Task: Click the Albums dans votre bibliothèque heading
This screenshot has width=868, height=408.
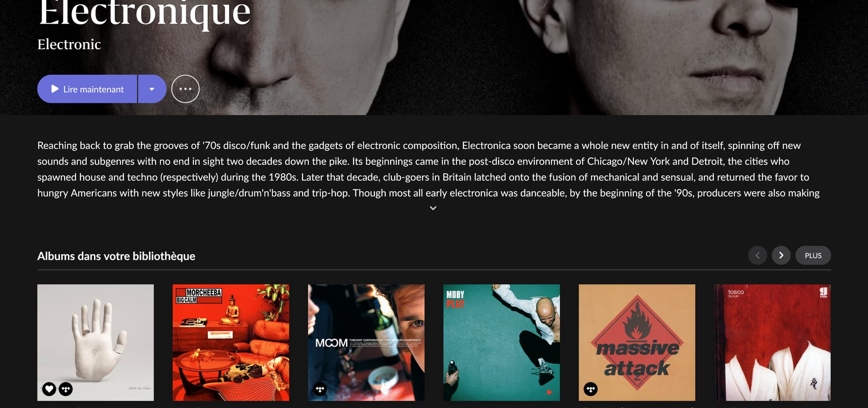Action: pos(116,256)
